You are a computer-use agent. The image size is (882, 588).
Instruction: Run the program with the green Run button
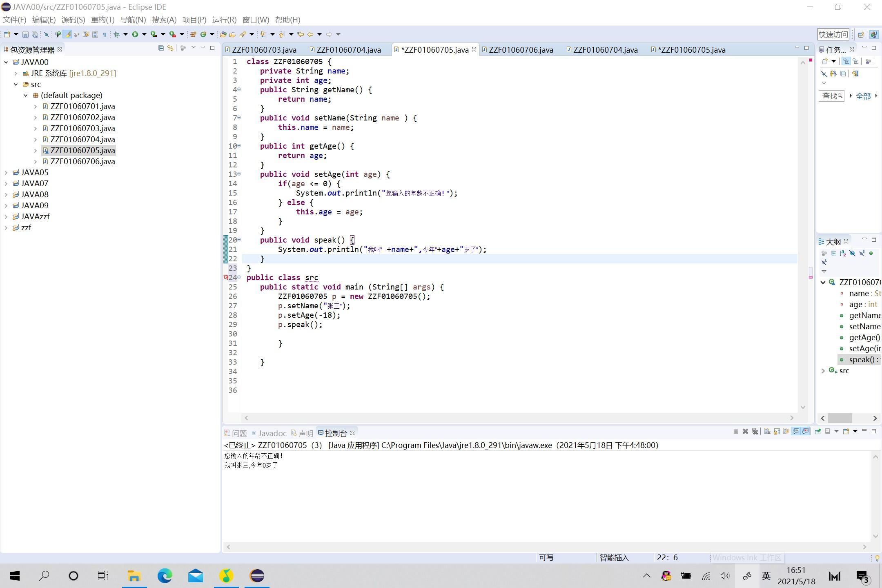135,34
